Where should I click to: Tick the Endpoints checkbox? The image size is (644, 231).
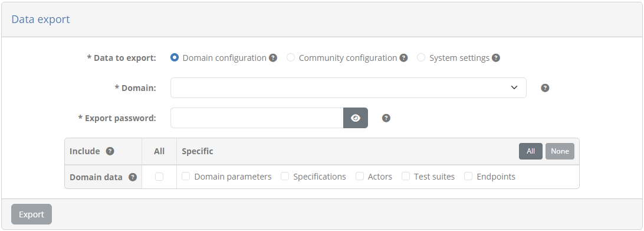[x=469, y=176]
